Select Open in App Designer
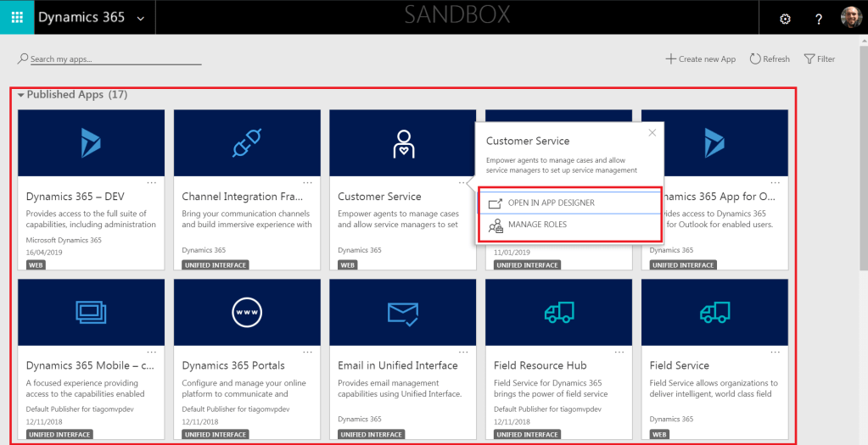 [551, 203]
